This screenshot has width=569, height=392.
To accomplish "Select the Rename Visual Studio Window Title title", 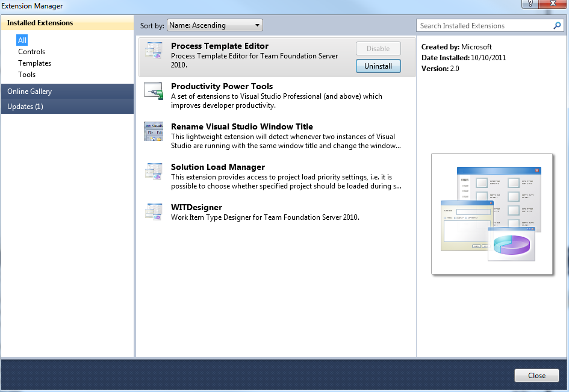I will [x=242, y=126].
